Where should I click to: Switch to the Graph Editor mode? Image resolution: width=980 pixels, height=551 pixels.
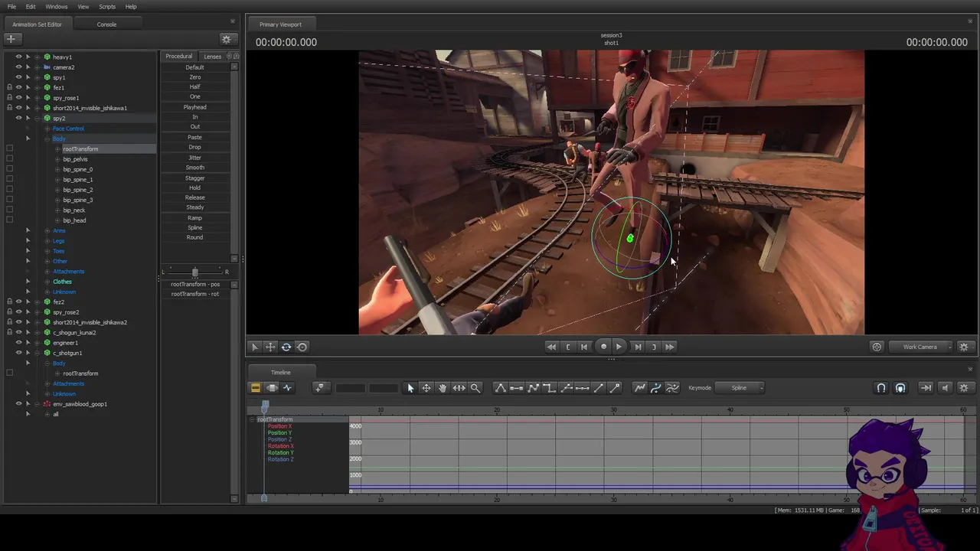click(x=288, y=388)
